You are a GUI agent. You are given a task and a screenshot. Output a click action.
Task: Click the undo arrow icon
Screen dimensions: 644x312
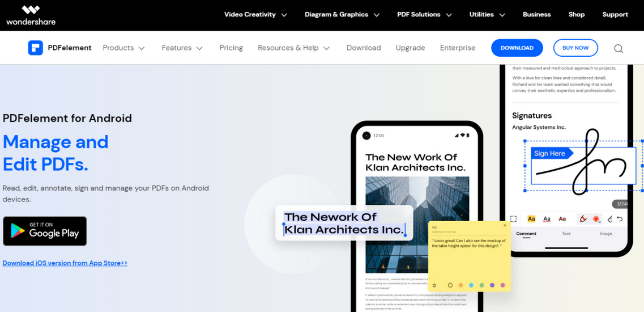620,219
